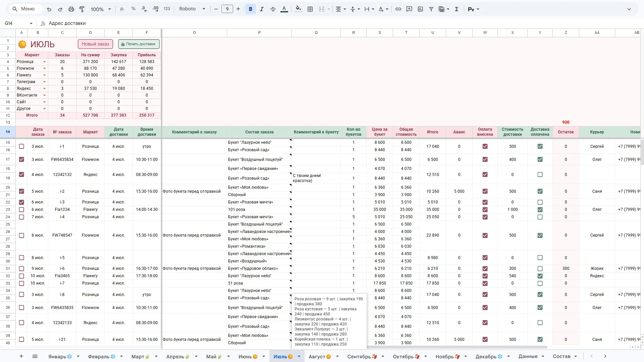Open the zoom 100% dropdown
The width and height of the screenshot is (644, 362).
pyautogui.click(x=101, y=9)
